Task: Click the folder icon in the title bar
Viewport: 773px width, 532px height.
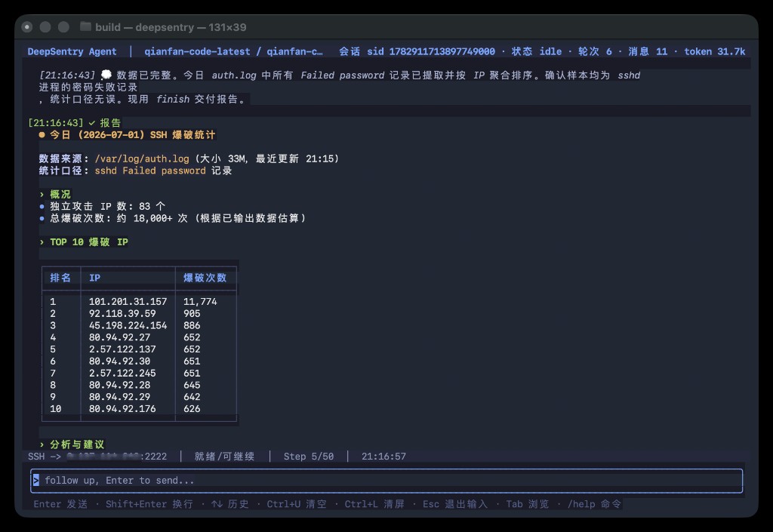Action: [x=85, y=26]
